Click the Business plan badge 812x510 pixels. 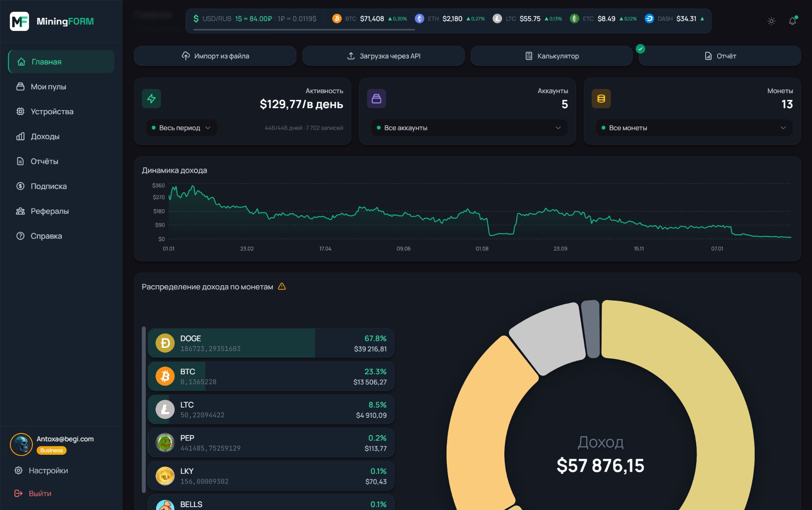(x=52, y=451)
